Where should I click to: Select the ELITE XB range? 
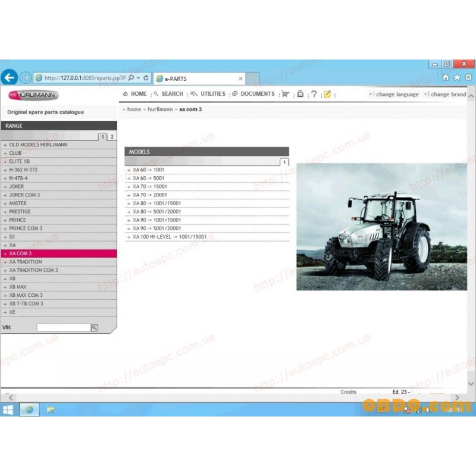[x=59, y=161]
